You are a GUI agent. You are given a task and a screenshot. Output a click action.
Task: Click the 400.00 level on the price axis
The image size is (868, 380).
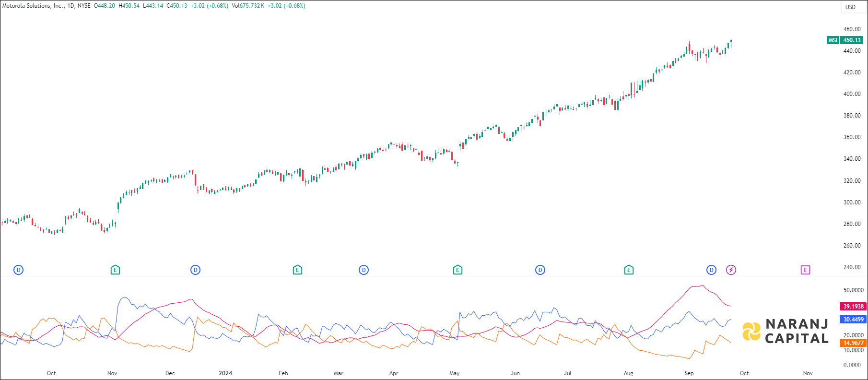[x=852, y=94]
